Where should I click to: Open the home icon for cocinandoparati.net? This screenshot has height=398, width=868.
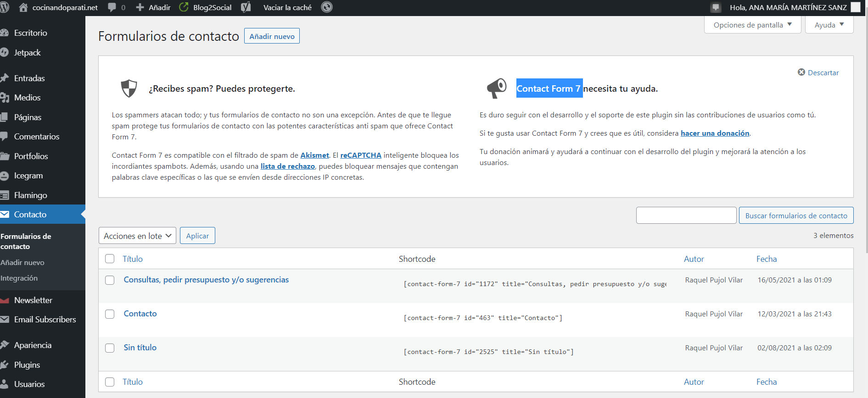pos(23,7)
